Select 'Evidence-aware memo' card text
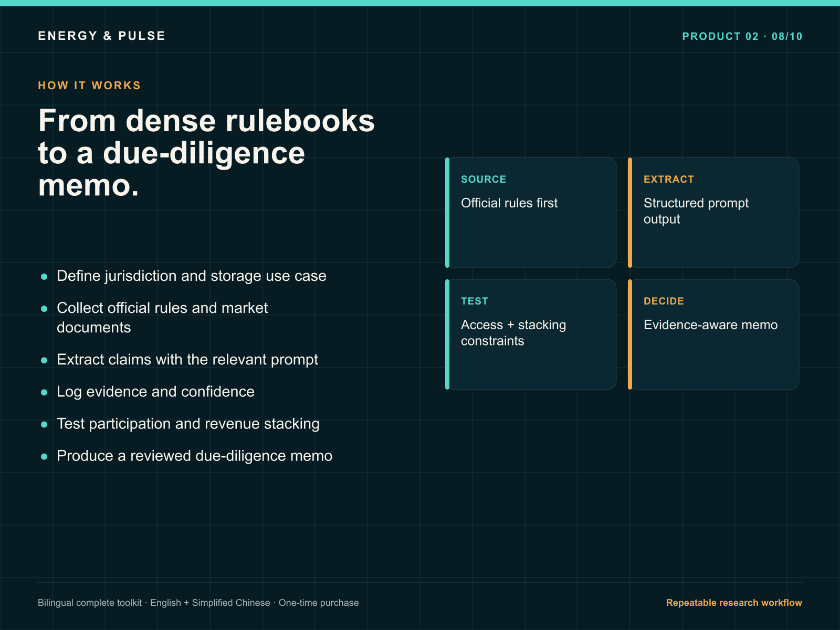The image size is (840, 630). [710, 324]
